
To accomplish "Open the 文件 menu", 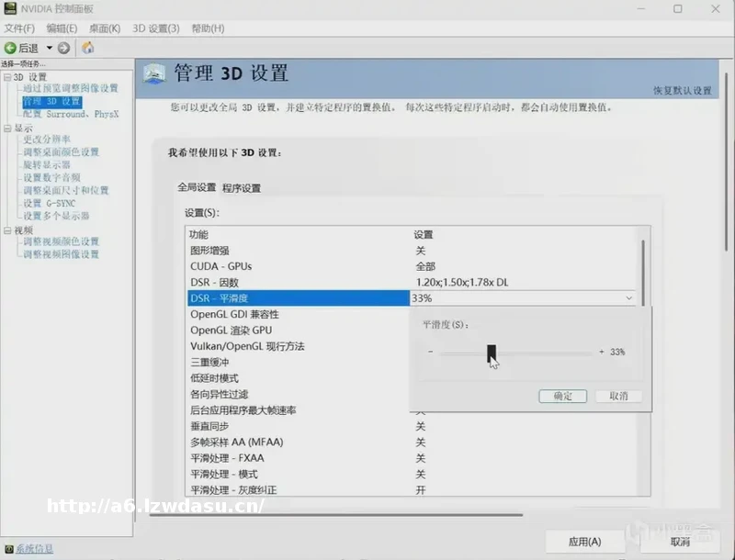I will [18, 28].
